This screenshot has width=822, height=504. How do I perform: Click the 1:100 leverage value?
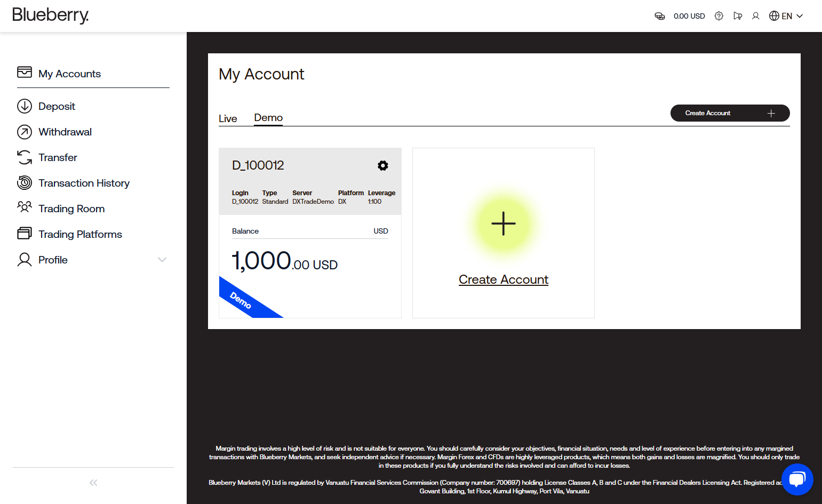coord(374,202)
